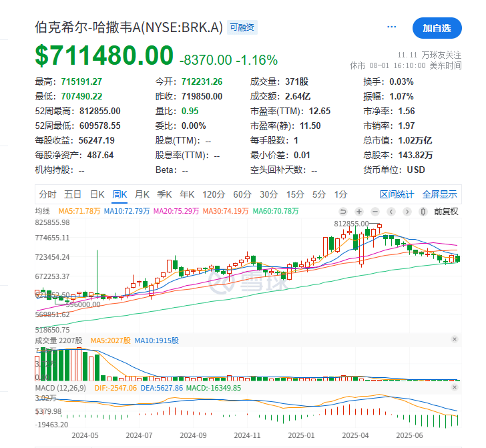Click the MA20:75.29万 moving average label
486x448 pixels.
pyautogui.click(x=176, y=211)
